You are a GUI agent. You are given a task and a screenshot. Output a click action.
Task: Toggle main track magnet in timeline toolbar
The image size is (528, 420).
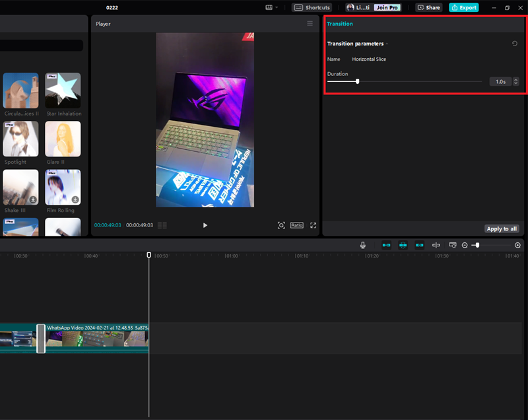(x=386, y=245)
